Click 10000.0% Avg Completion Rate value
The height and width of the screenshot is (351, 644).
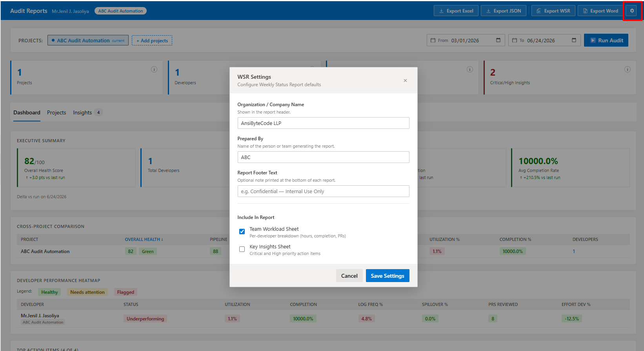coord(538,161)
